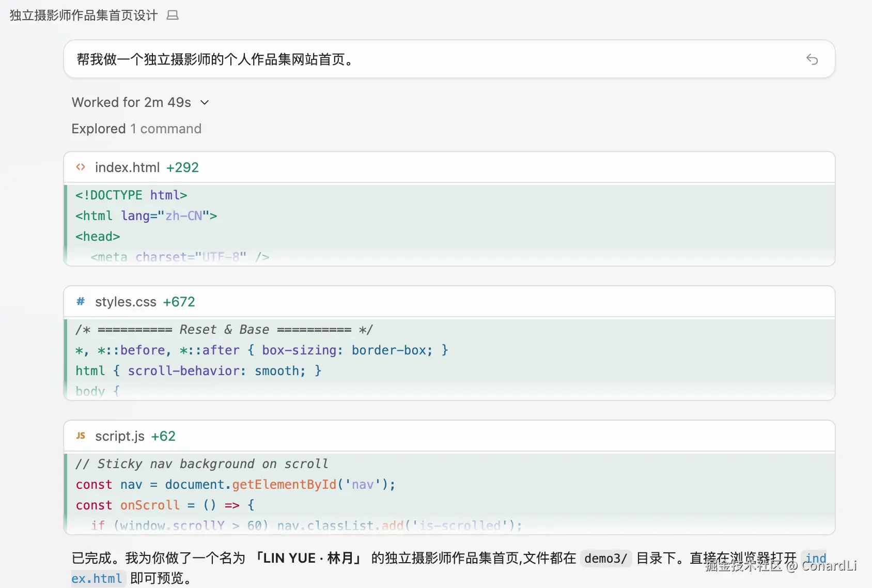Viewport: 872px width, 588px height.
Task: Click the laptop icon beside the conversation title
Action: [x=173, y=16]
